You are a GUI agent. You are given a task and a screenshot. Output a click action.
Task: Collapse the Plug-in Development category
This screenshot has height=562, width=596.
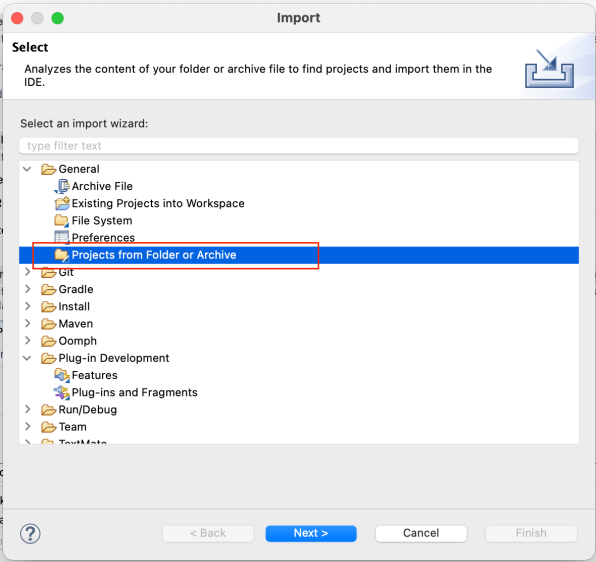(27, 358)
